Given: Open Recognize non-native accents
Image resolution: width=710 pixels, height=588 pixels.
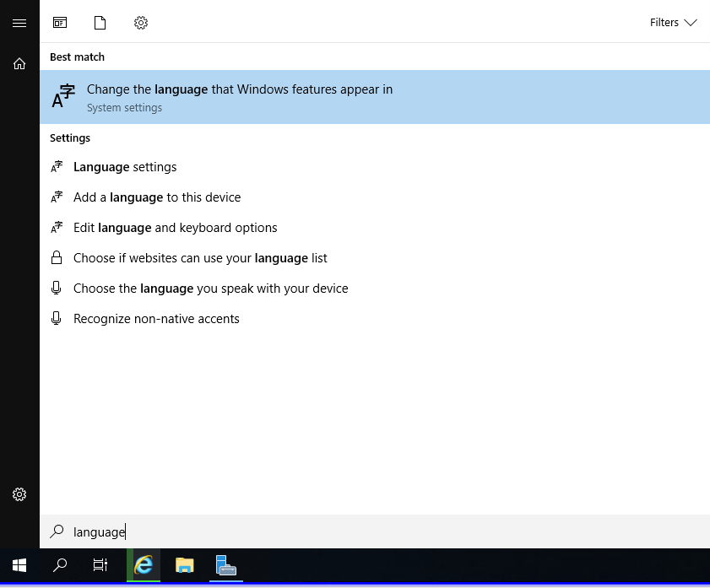Looking at the screenshot, I should pos(156,318).
